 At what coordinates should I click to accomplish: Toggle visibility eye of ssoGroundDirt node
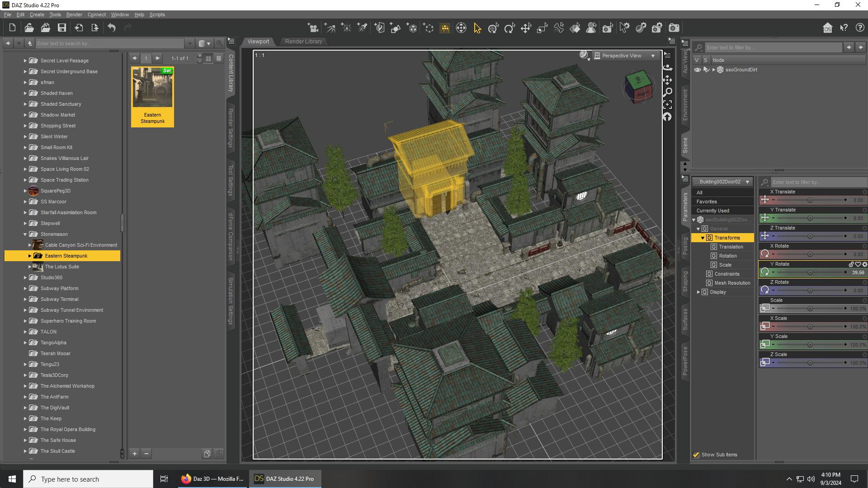(698, 70)
